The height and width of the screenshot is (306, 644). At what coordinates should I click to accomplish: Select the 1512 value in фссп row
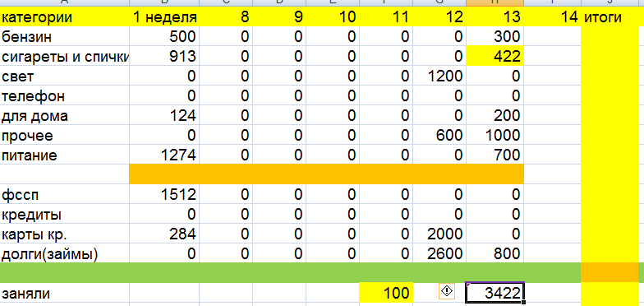click(164, 194)
